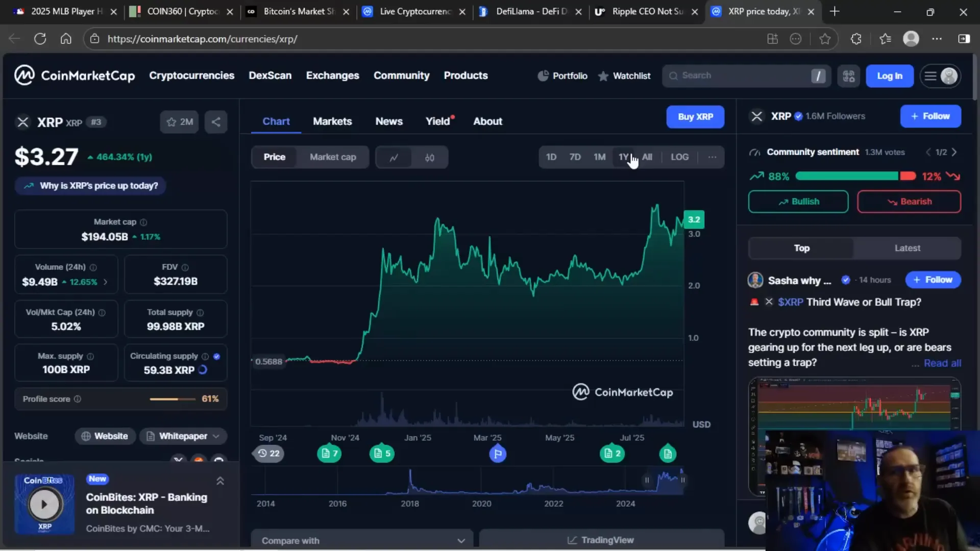
Task: Go to previous community sentiment page
Action: tap(928, 152)
